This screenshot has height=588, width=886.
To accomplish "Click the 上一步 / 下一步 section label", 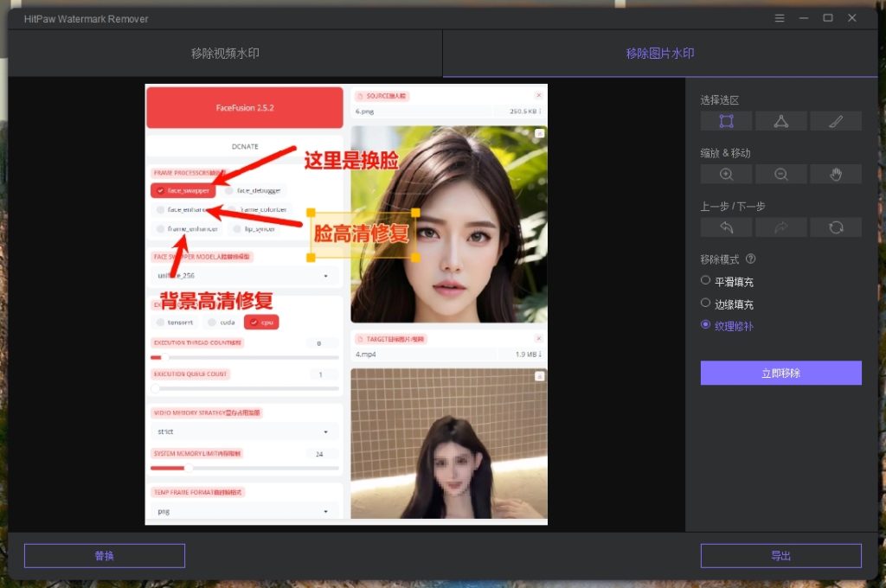I will (733, 206).
